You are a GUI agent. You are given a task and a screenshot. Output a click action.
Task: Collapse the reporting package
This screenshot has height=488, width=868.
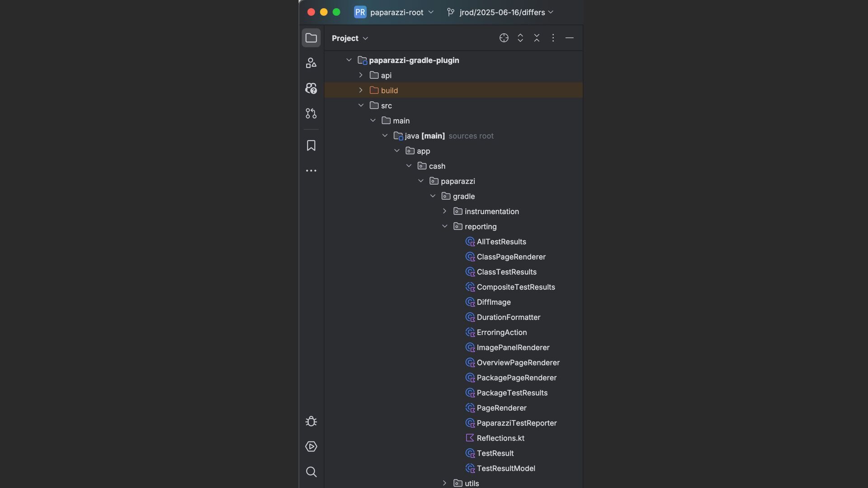(445, 226)
